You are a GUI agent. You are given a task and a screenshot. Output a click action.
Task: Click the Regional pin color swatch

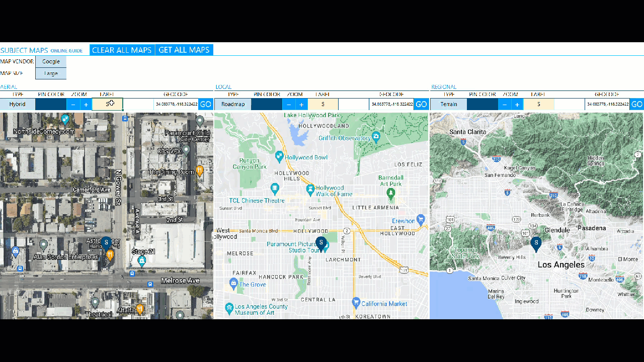click(x=482, y=104)
